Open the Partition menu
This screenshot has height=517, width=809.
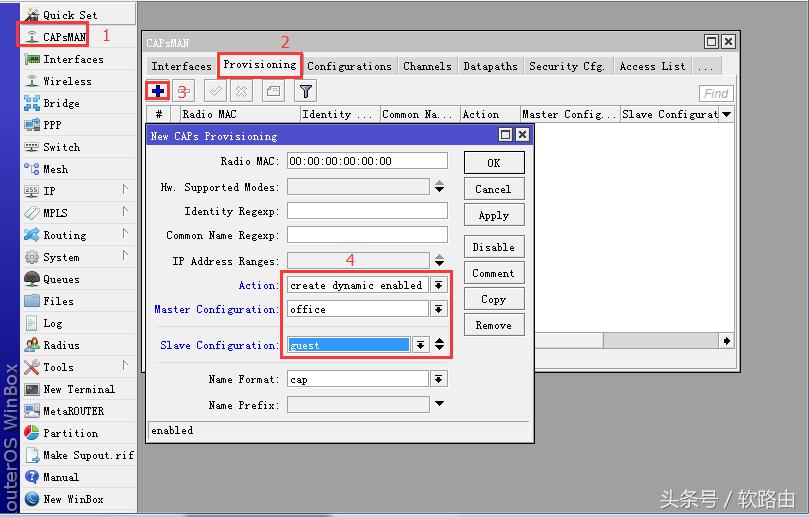(x=78, y=433)
